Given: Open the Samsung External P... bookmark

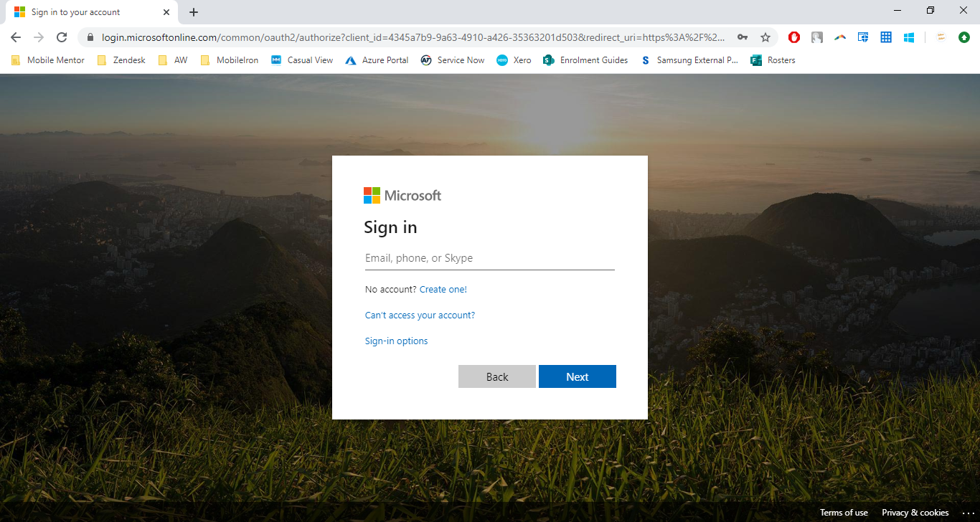Looking at the screenshot, I should (x=689, y=60).
